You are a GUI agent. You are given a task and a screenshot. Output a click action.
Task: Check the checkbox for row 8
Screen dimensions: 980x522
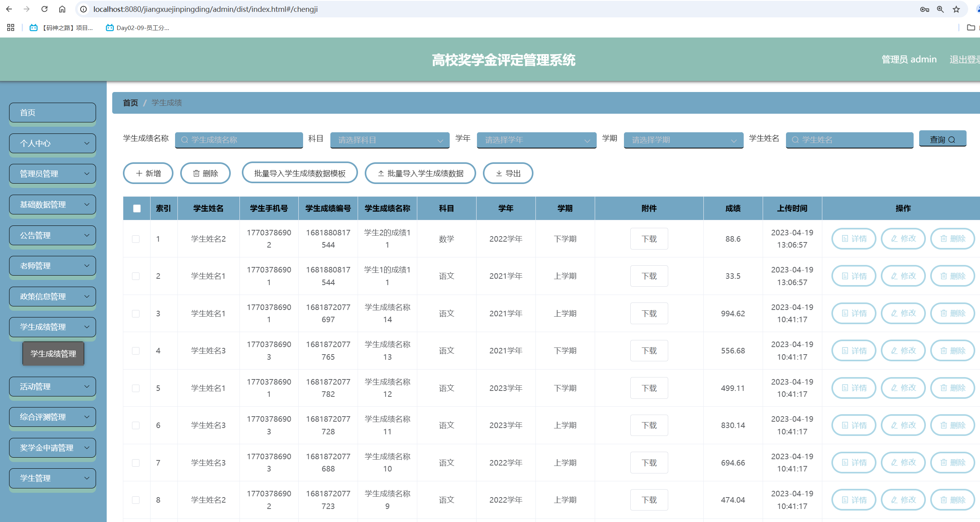[x=136, y=500]
